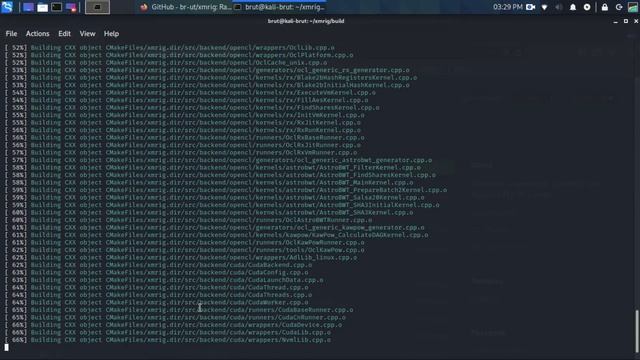Click the 03:29 PM clock

click(x=507, y=7)
